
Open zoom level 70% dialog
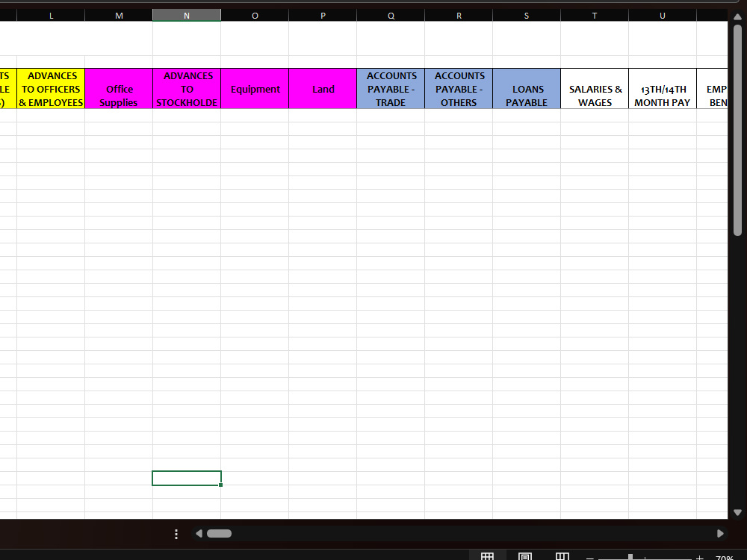pos(724,558)
